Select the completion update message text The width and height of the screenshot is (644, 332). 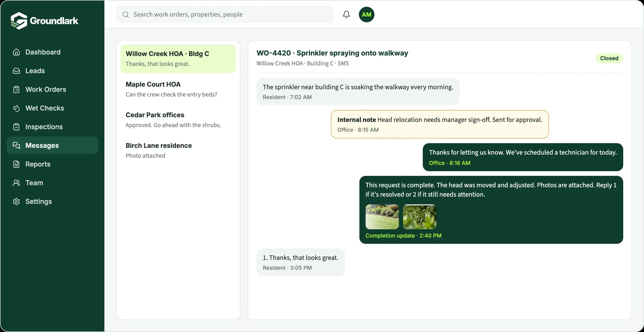coord(491,190)
